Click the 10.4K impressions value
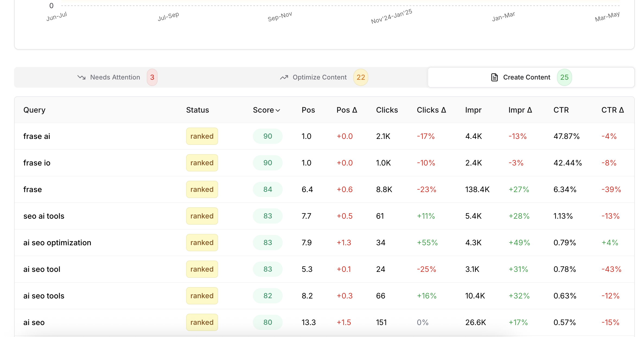Viewport: 644px width, 337px height. pos(475,296)
